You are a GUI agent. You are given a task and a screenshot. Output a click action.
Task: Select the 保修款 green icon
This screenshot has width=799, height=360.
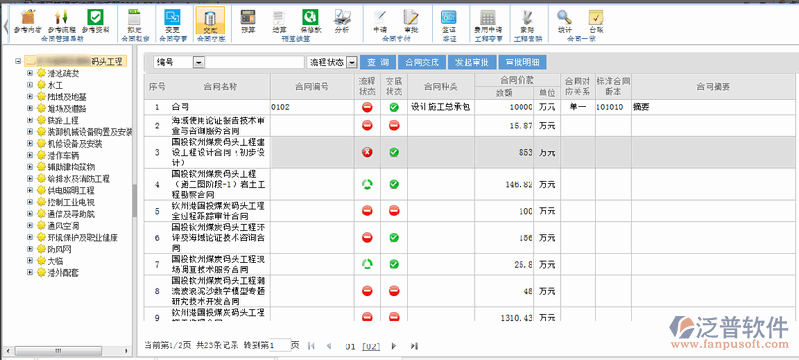310,18
